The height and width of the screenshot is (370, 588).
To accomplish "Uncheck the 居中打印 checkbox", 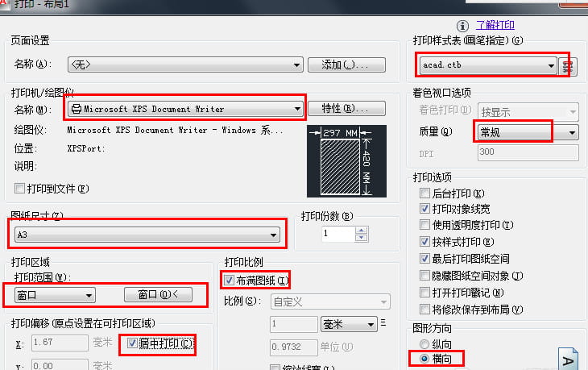I will [x=131, y=343].
